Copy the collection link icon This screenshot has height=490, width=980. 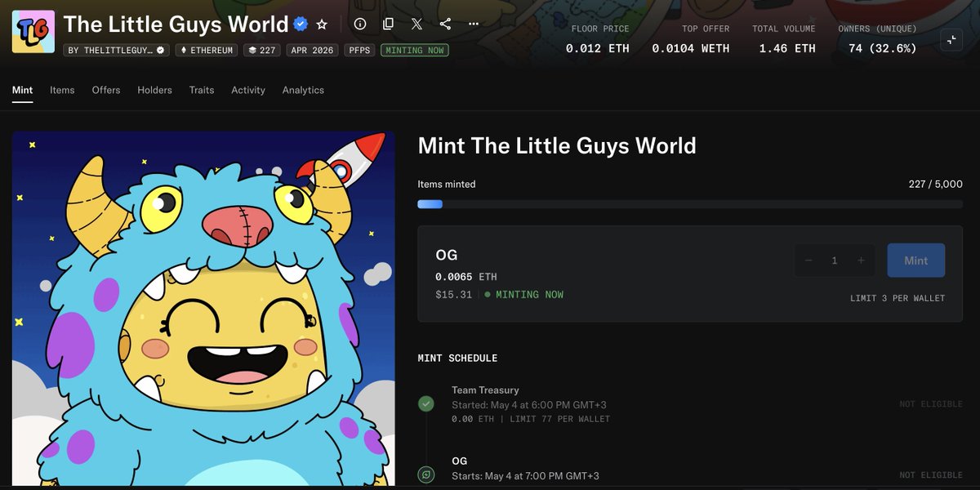tap(389, 24)
